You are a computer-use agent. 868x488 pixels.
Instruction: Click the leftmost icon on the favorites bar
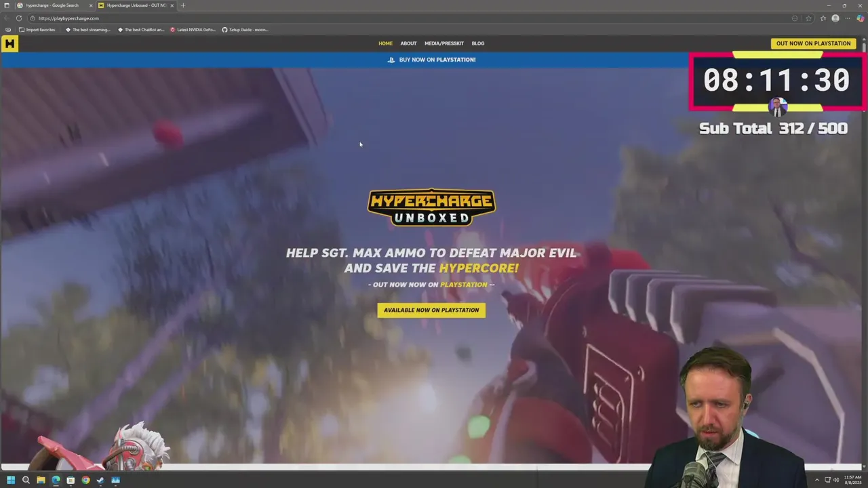(x=8, y=30)
